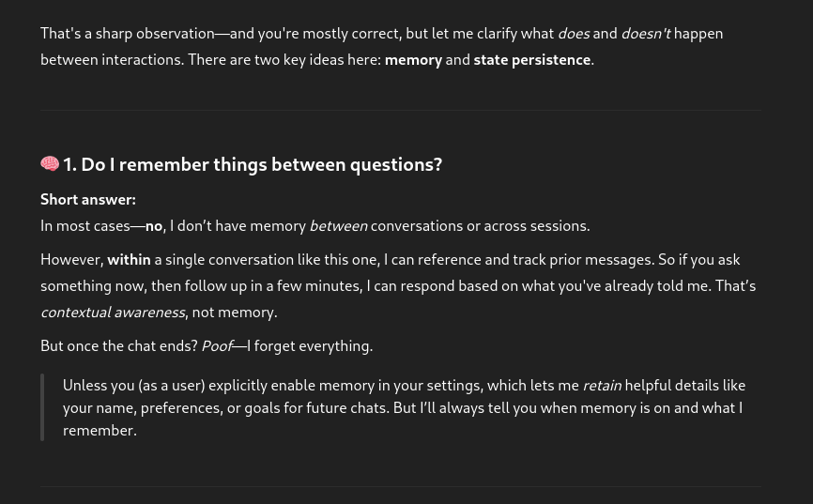Click the bold phrase "state persistence"

[531, 59]
